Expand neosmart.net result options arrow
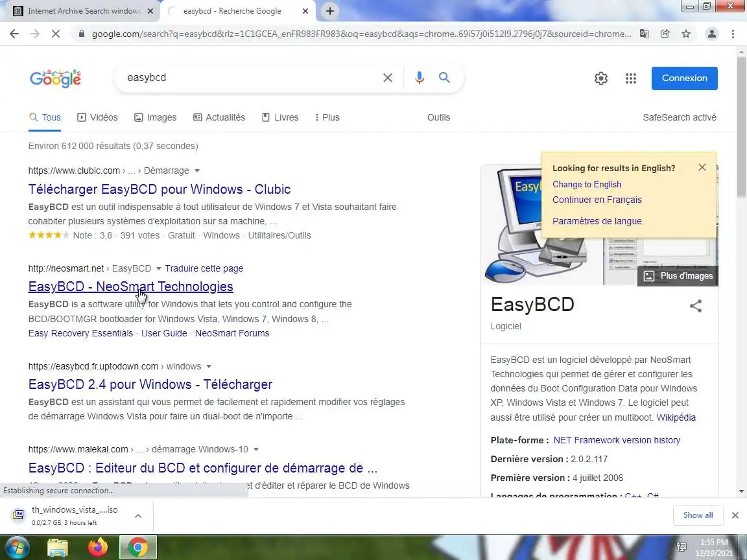Image resolution: width=747 pixels, height=560 pixels. 159,268
